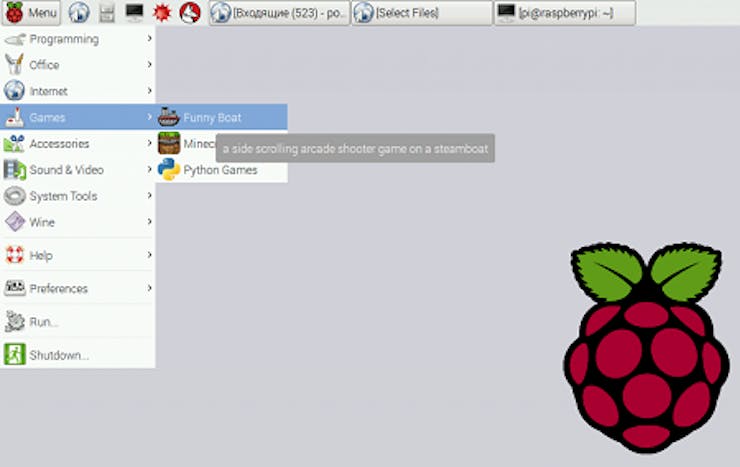Image resolution: width=740 pixels, height=467 pixels.
Task: Click the Programming category icon
Action: (15, 40)
